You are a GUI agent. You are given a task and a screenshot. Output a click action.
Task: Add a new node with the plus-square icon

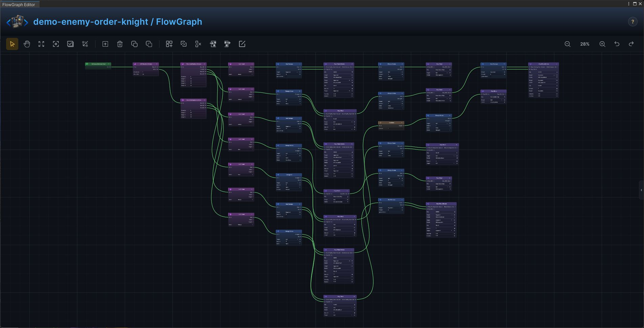click(105, 44)
